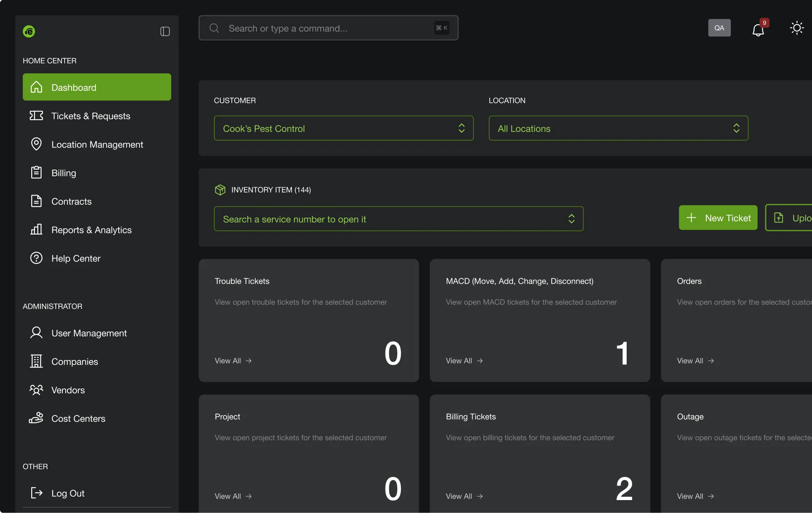Image resolution: width=812 pixels, height=513 pixels.
Task: Click the inventory item box icon
Action: 220,190
